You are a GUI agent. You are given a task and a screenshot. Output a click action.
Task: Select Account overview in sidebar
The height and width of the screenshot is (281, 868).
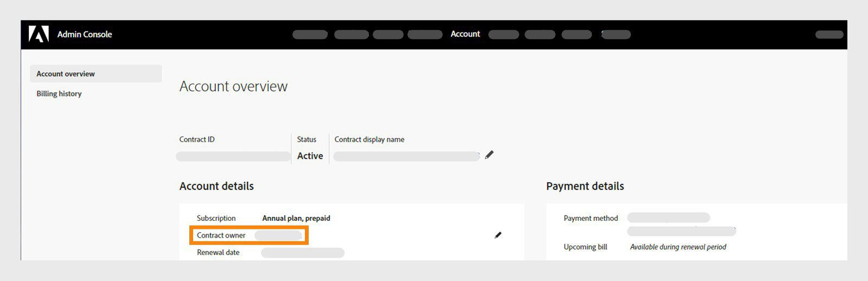(95, 74)
